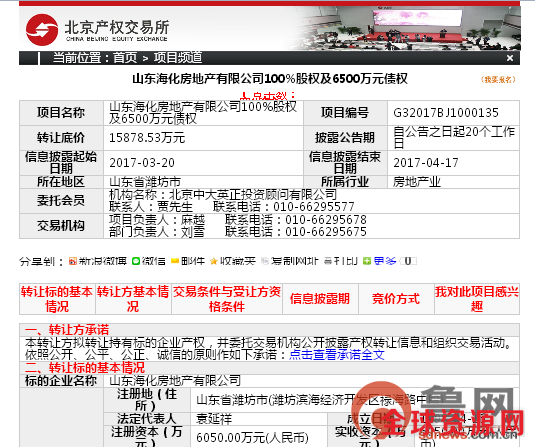Go to 首页 in breadcrumb
Screen dimensions: 535x447
(x=125, y=58)
